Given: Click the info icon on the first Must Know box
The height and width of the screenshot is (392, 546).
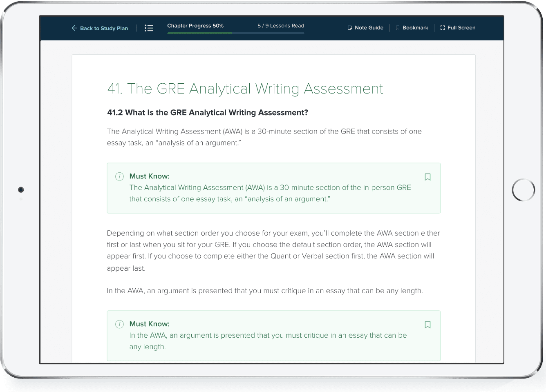Looking at the screenshot, I should click(119, 176).
